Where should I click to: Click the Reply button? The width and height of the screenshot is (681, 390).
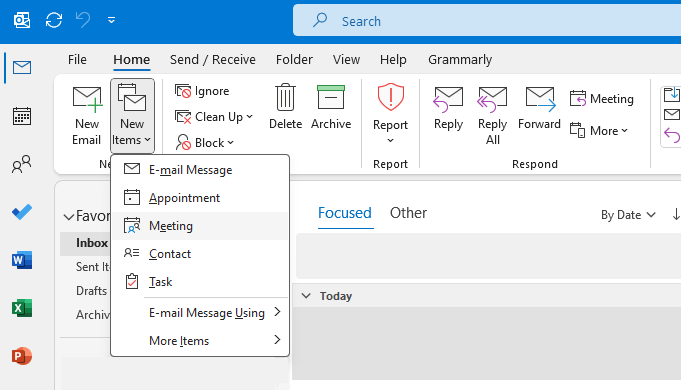(448, 108)
